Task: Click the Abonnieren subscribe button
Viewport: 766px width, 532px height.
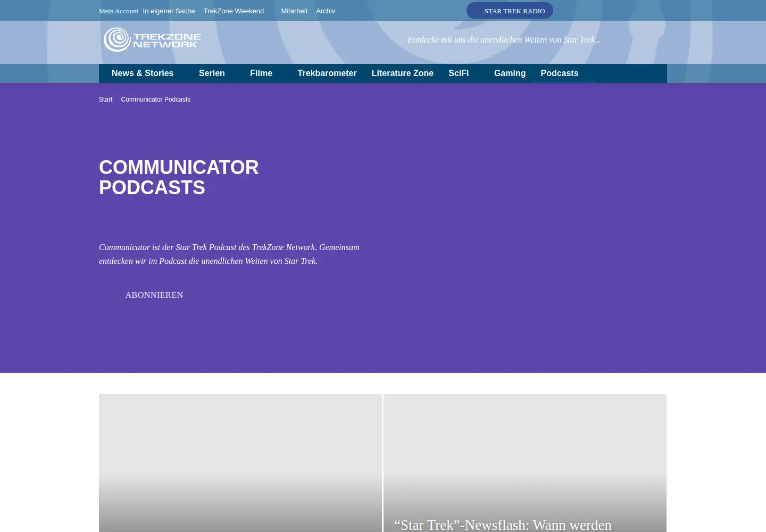Action: [154, 295]
